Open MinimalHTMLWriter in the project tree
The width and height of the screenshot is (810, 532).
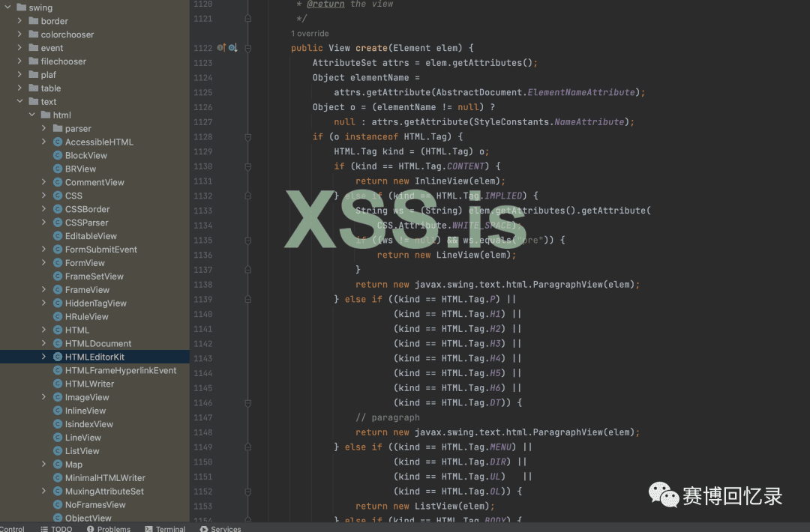(x=105, y=478)
